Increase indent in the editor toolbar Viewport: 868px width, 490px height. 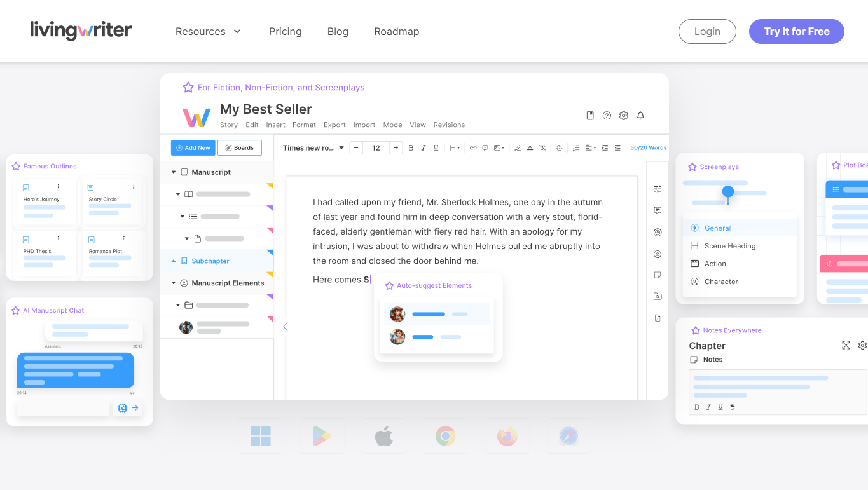click(604, 147)
